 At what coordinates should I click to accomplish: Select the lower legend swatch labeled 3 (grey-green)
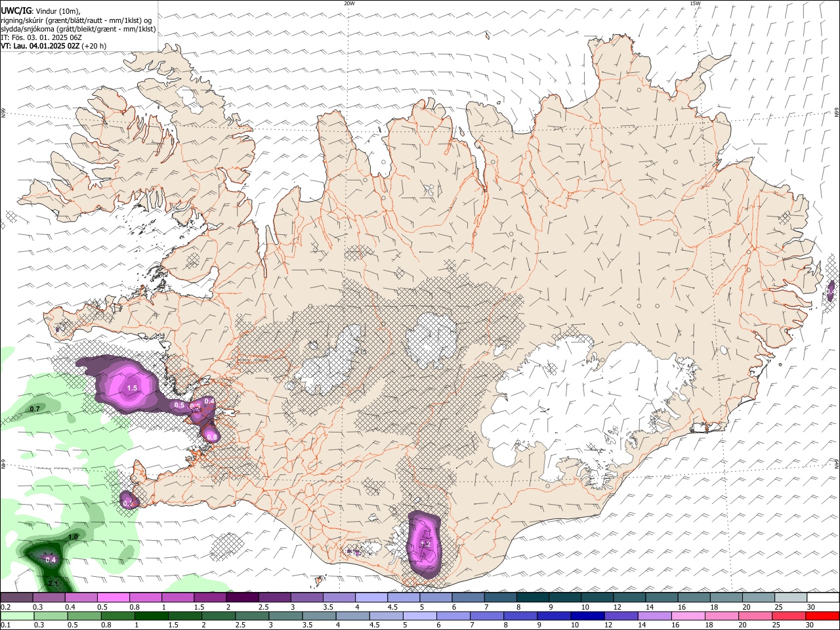(x=285, y=616)
